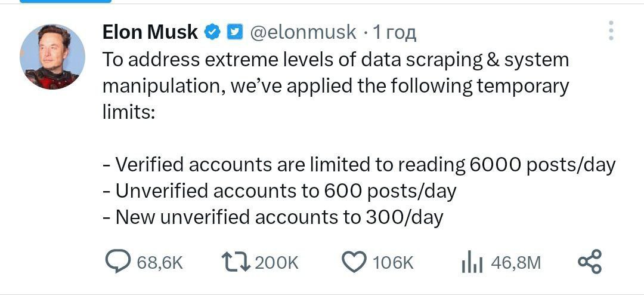Screen dimensions: 644x295
Task: Click the 106K likes count
Action: 393,262
